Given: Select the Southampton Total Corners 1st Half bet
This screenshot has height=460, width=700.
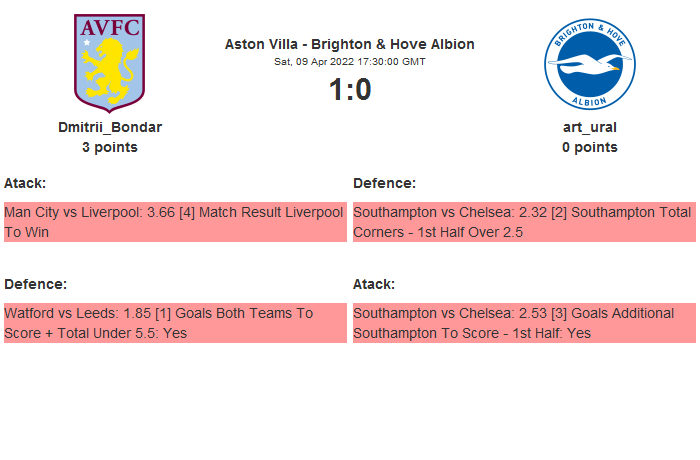Looking at the screenshot, I should pyautogui.click(x=524, y=222).
